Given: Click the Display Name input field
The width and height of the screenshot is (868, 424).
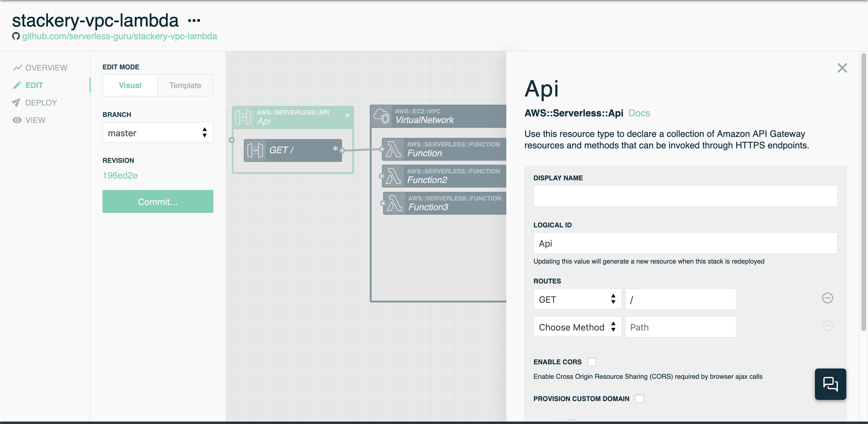Looking at the screenshot, I should pos(685,196).
